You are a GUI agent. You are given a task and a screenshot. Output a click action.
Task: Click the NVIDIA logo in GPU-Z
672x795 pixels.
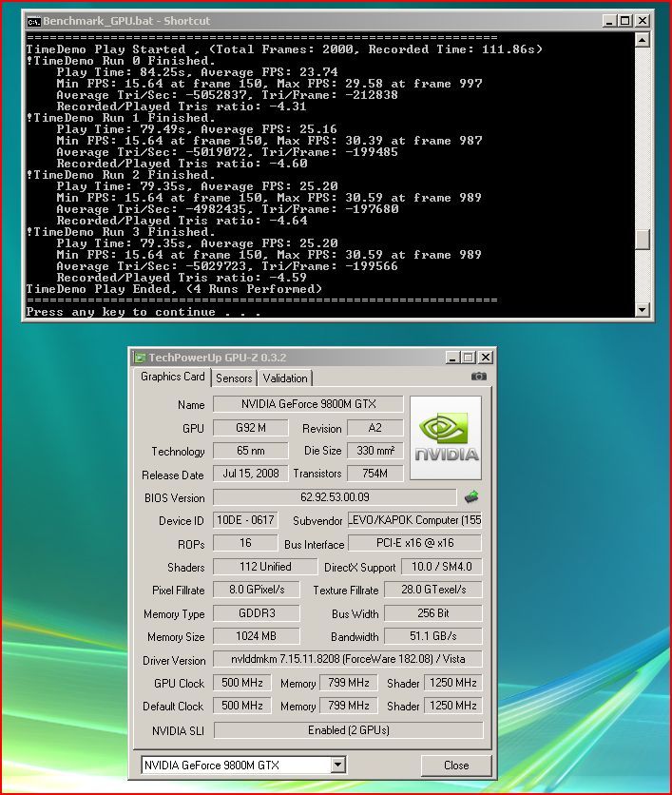tap(446, 437)
